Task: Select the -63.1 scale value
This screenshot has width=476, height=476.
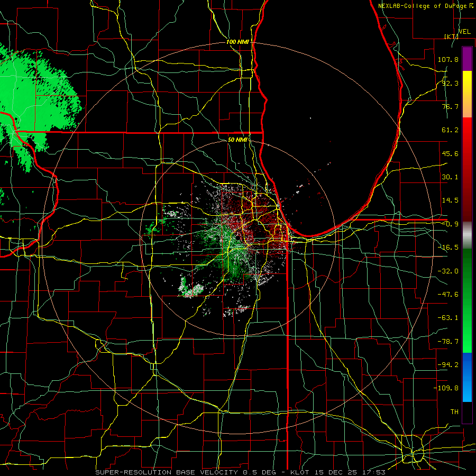Action: [x=448, y=318]
